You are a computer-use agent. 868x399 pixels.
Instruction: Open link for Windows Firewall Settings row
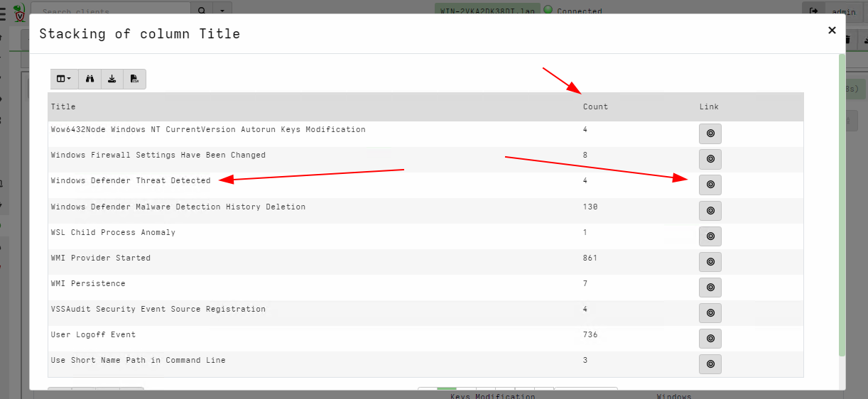tap(710, 159)
